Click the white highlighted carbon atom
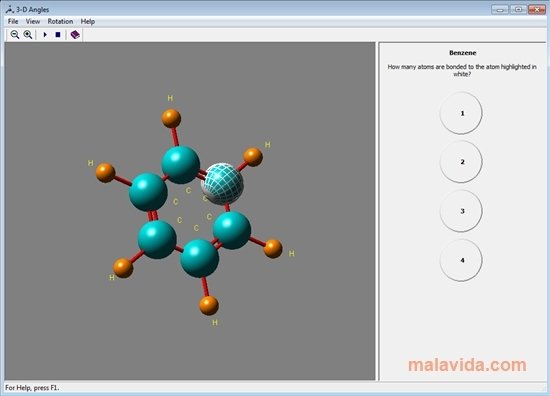The width and height of the screenshot is (550, 396). pyautogui.click(x=223, y=183)
